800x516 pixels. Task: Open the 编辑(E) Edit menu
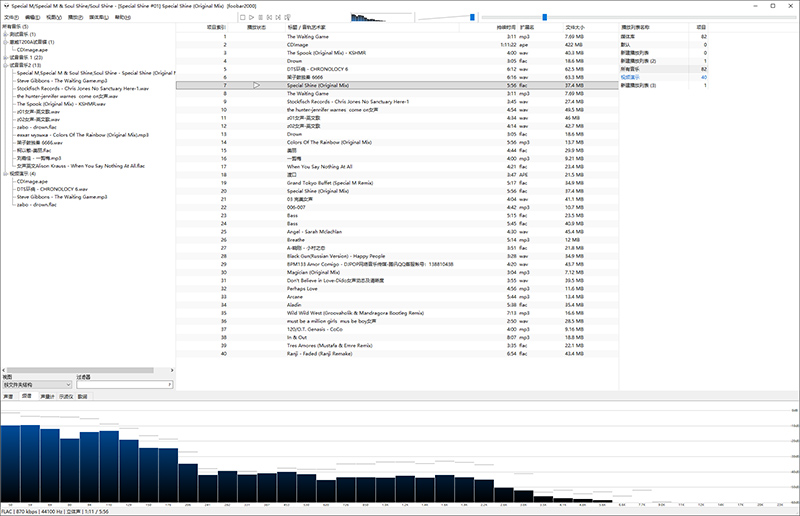[x=33, y=17]
